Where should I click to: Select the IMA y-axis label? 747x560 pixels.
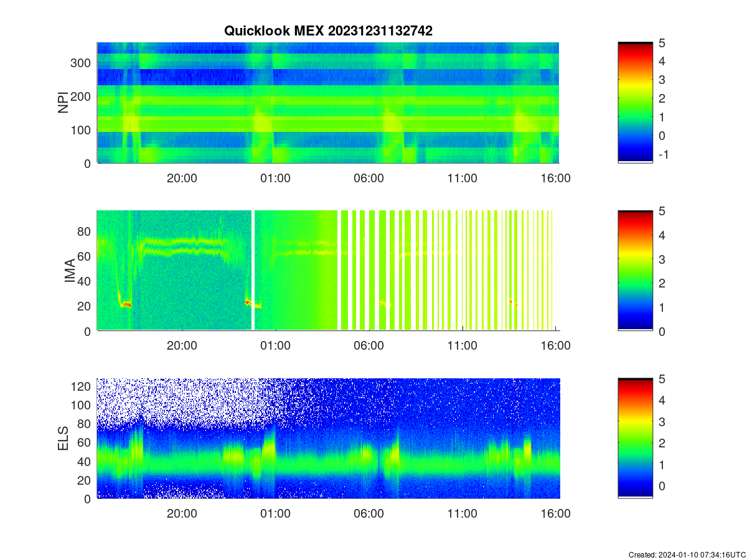tap(70, 271)
